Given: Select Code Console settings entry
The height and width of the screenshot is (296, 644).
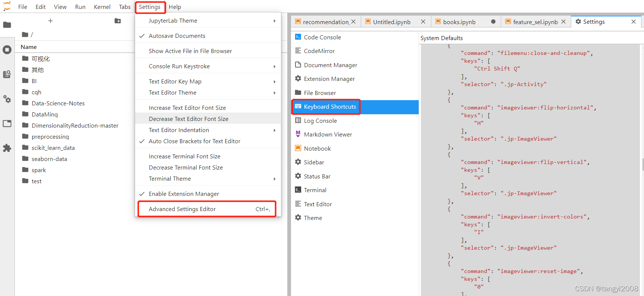Looking at the screenshot, I should click(x=355, y=37).
